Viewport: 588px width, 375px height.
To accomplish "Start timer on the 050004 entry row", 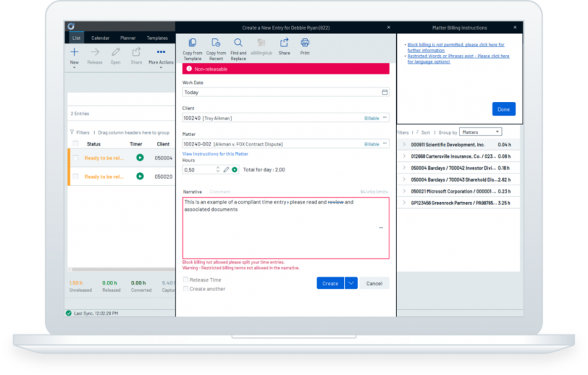I will pos(140,157).
